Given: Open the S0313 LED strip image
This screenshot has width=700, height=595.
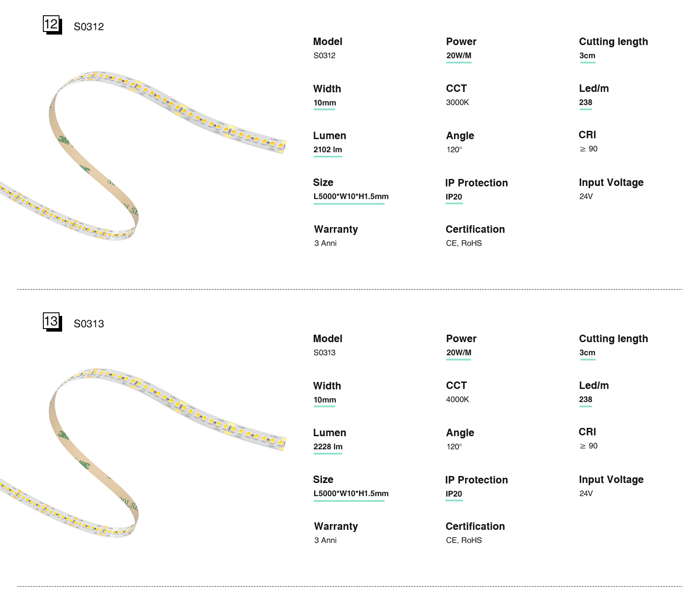Looking at the screenshot, I should click(x=144, y=451).
